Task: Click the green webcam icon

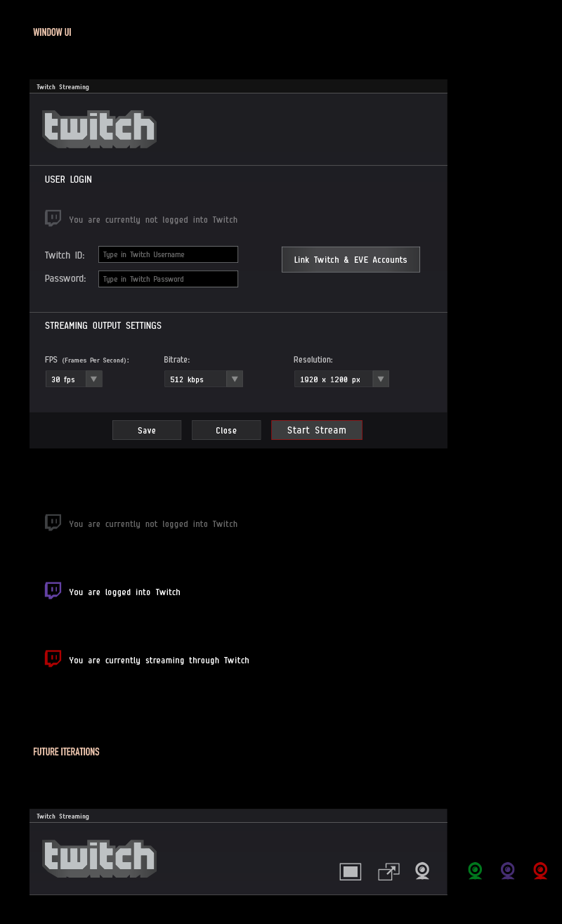Action: click(x=475, y=871)
